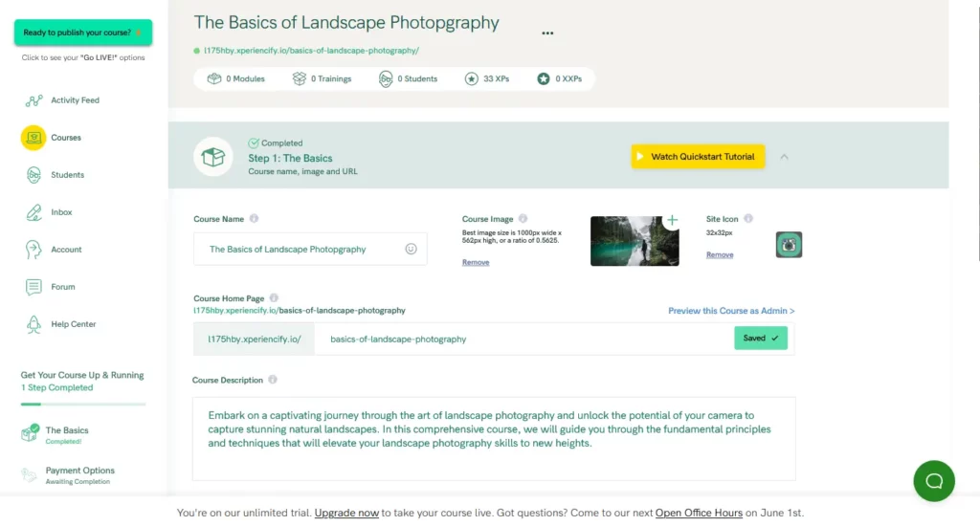Collapse the Step 1 section chevron
The width and height of the screenshot is (980, 526).
click(x=785, y=157)
